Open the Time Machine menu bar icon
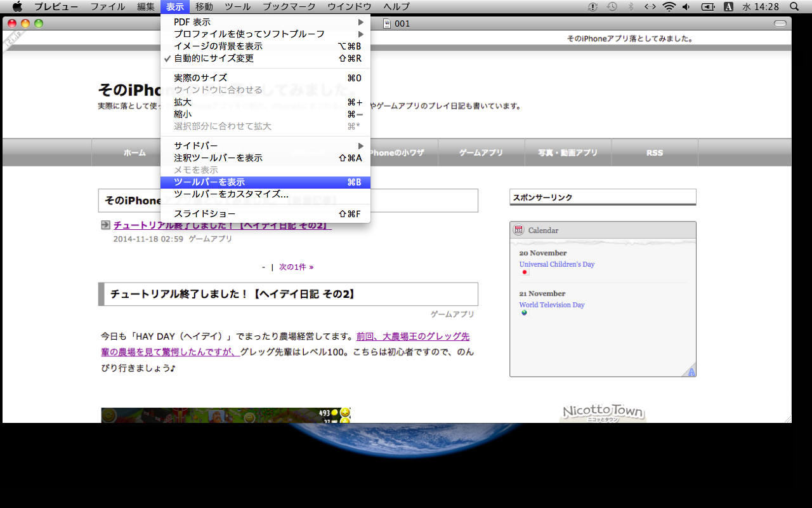The image size is (812, 508). click(x=612, y=6)
